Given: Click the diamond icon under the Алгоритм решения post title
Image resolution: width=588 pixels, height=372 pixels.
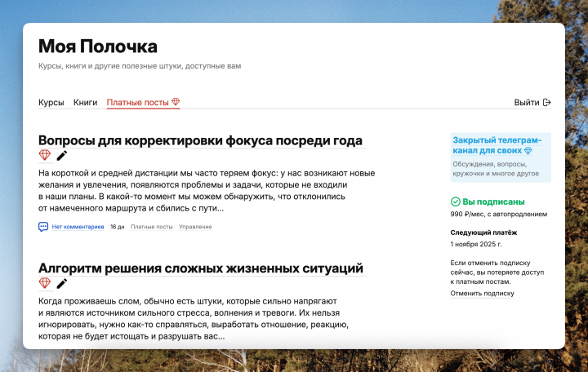Looking at the screenshot, I should coord(45,283).
